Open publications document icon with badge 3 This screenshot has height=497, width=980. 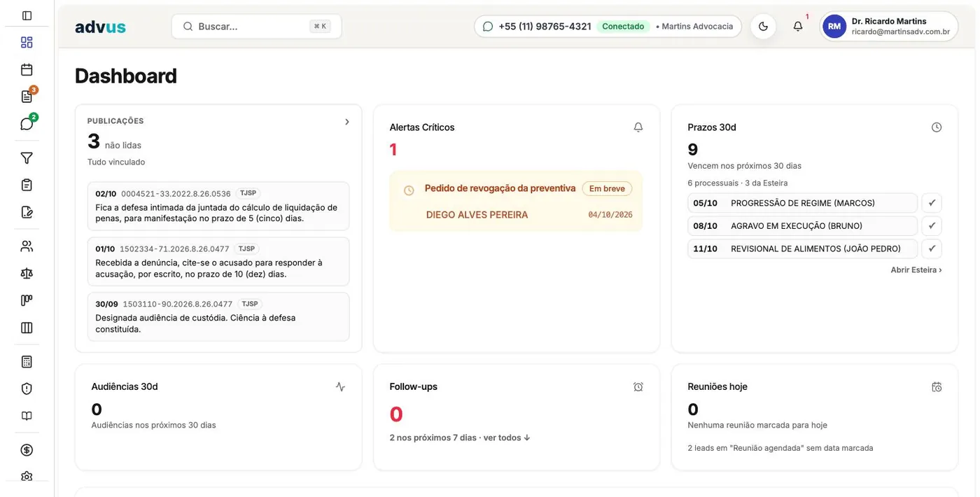tap(27, 97)
